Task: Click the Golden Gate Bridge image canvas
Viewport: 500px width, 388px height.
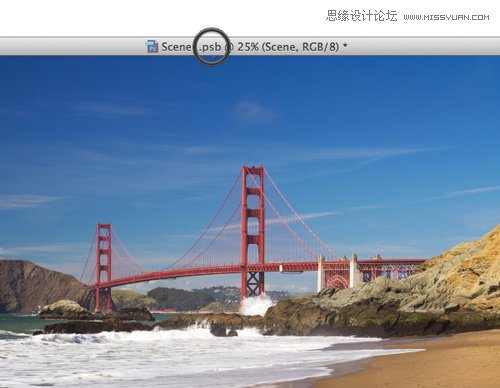Action: click(x=250, y=222)
